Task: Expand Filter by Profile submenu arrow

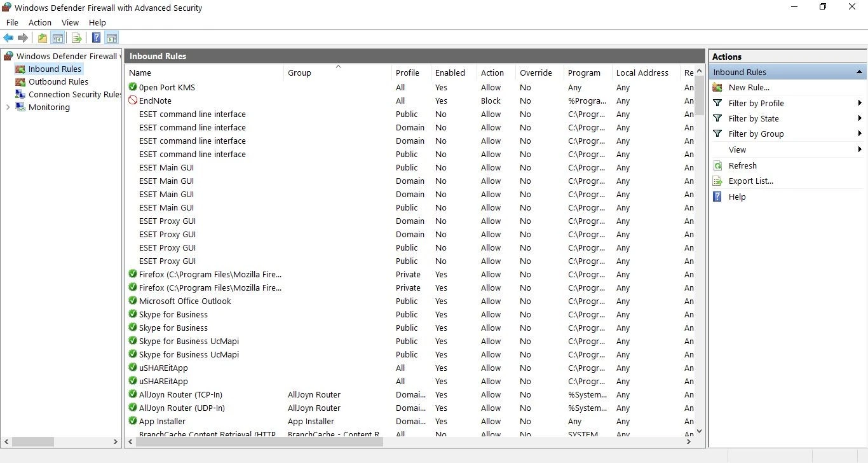Action: tap(860, 103)
